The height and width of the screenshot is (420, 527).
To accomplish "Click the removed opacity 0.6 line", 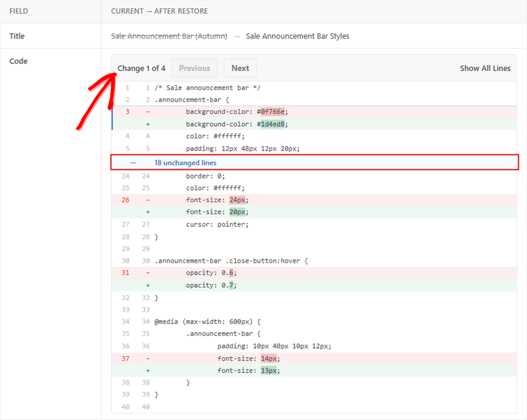I will pos(314,273).
